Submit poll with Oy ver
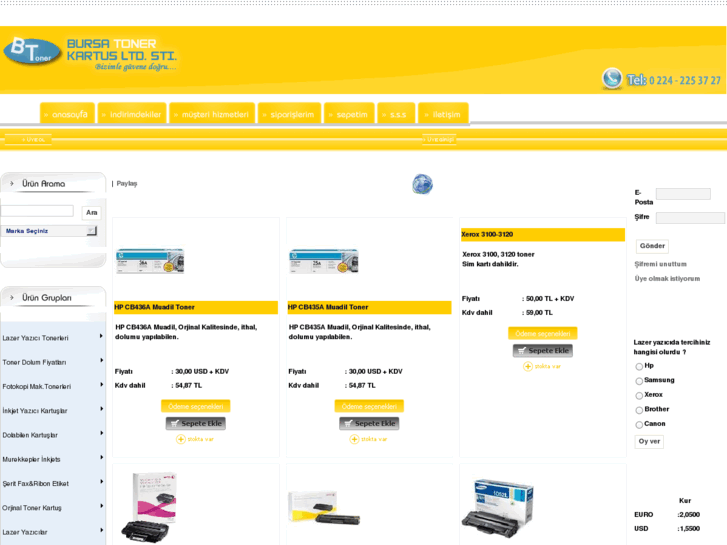This screenshot has height=545, width=727. 649,442
